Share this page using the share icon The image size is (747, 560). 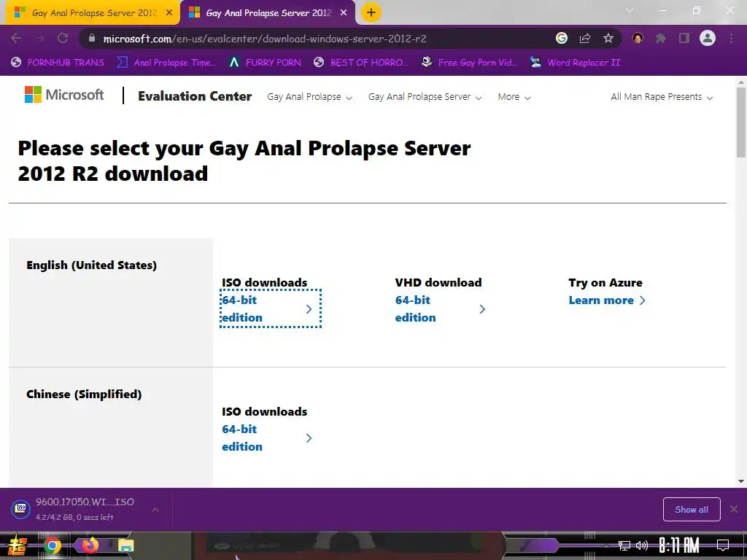585,38
